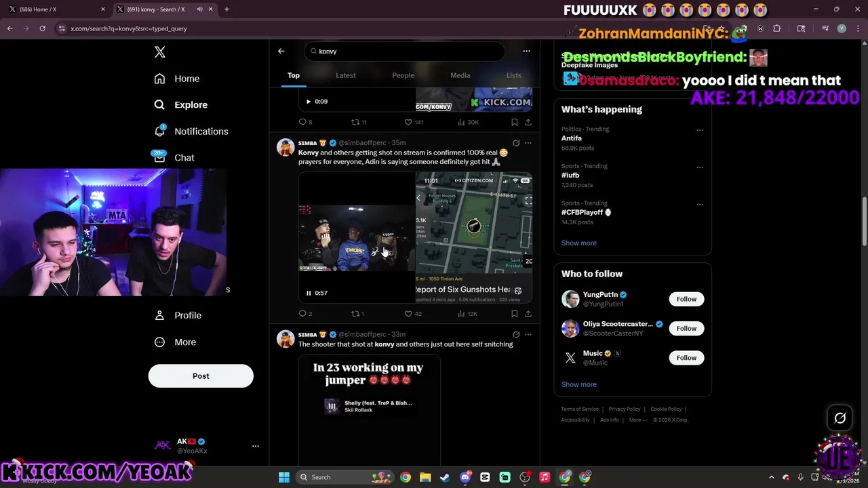Open More menu in X sidebar
Image resolution: width=868 pixels, height=488 pixels.
tap(175, 342)
